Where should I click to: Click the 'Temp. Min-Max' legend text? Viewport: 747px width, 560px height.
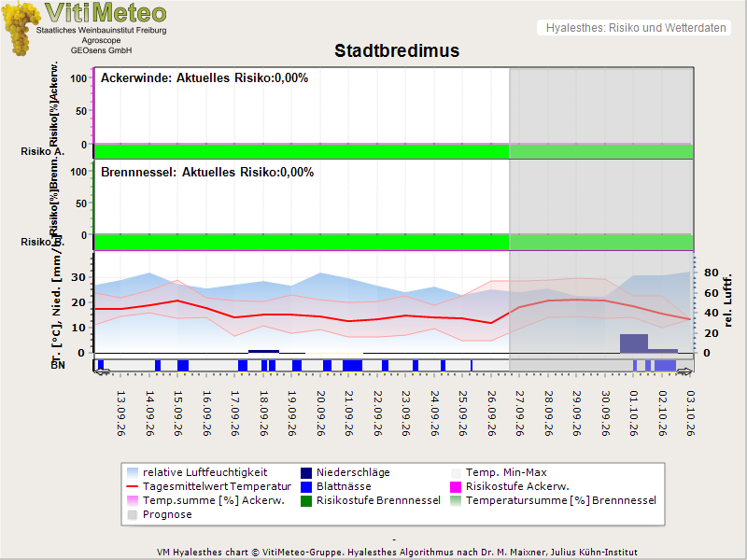(506, 473)
